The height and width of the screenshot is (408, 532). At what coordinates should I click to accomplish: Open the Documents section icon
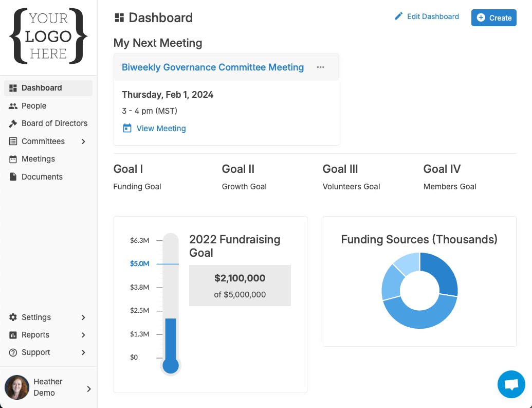pyautogui.click(x=12, y=176)
